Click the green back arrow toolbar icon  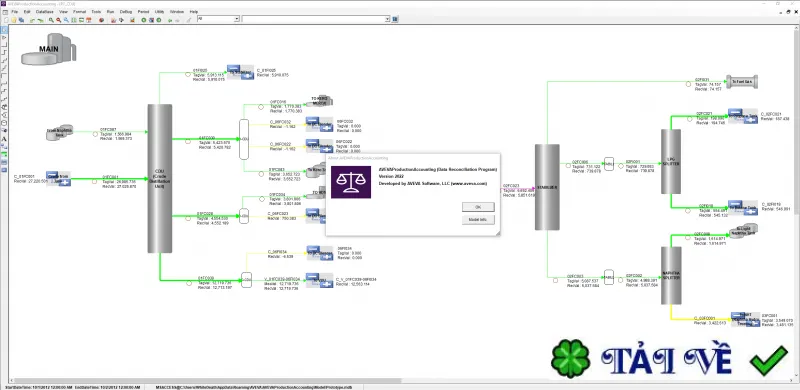170,20
